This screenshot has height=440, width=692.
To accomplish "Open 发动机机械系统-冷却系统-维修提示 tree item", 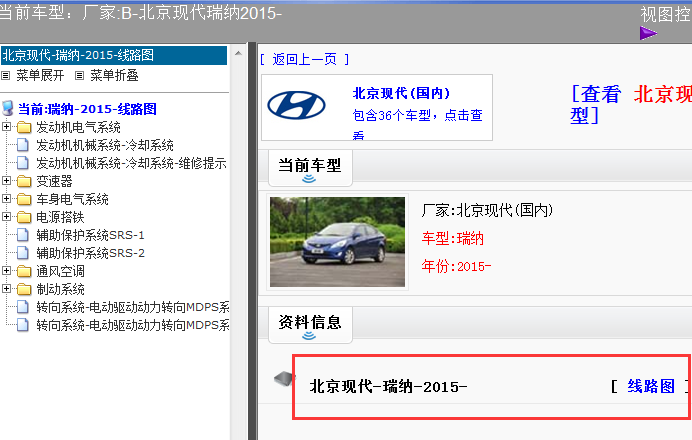I will pyautogui.click(x=132, y=163).
